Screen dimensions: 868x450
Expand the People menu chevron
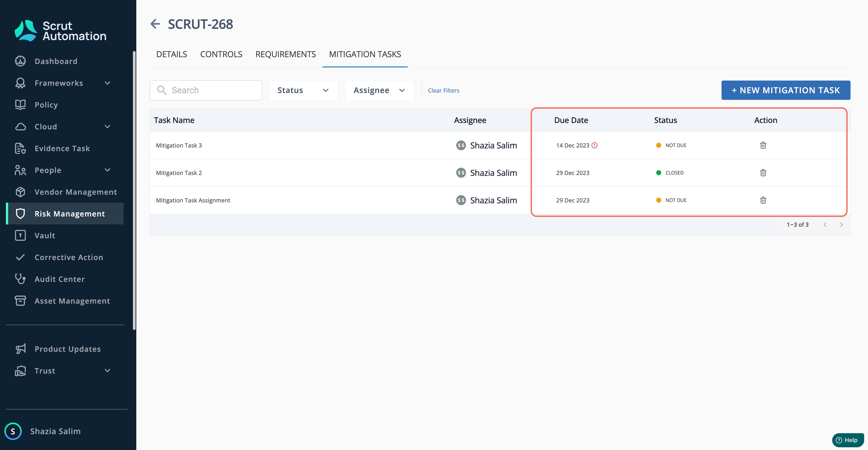click(107, 170)
